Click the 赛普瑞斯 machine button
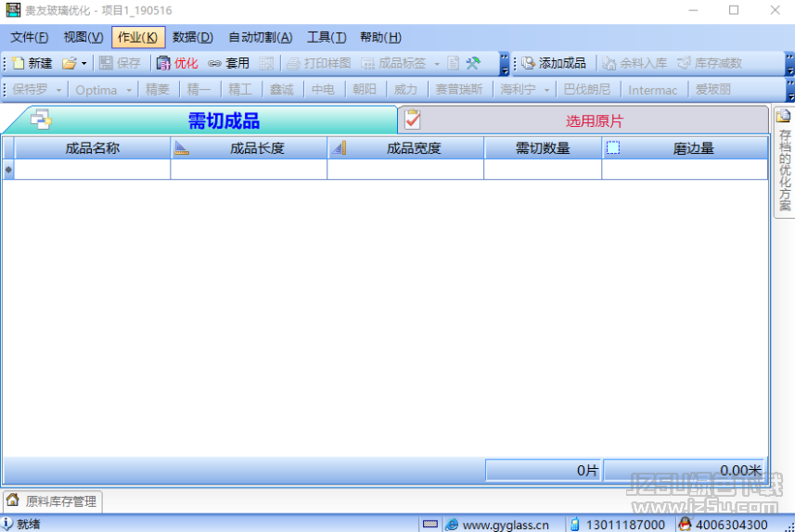Viewport: 795px width, 532px height. [459, 90]
